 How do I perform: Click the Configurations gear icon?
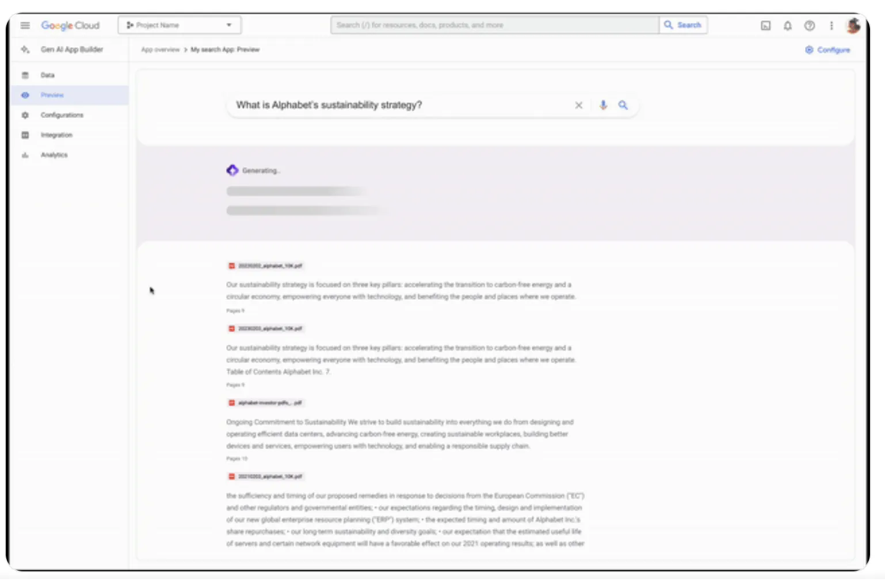pyautogui.click(x=25, y=115)
